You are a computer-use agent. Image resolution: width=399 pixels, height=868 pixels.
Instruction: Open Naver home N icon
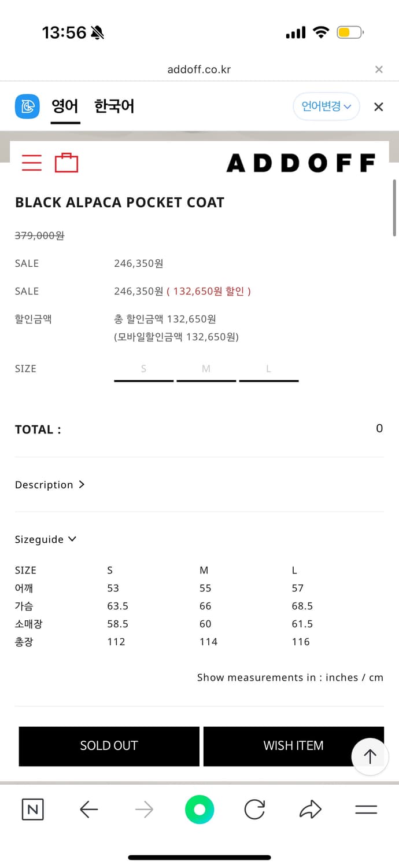32,809
